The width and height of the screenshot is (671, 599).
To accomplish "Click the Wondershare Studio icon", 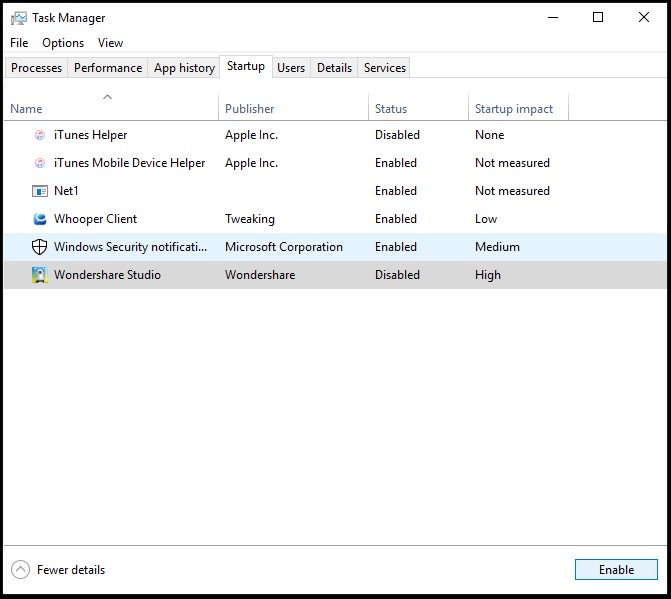I will pyautogui.click(x=39, y=275).
